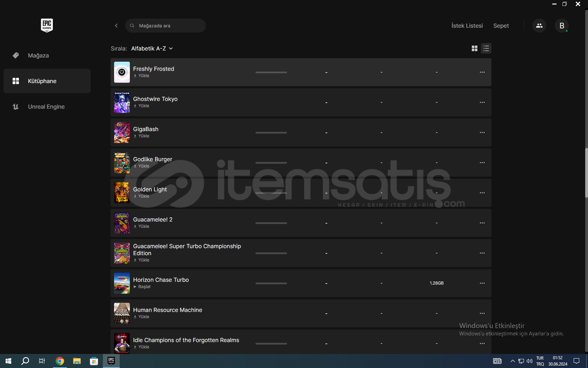Open options menu for Human Resource Machine

[x=482, y=313]
